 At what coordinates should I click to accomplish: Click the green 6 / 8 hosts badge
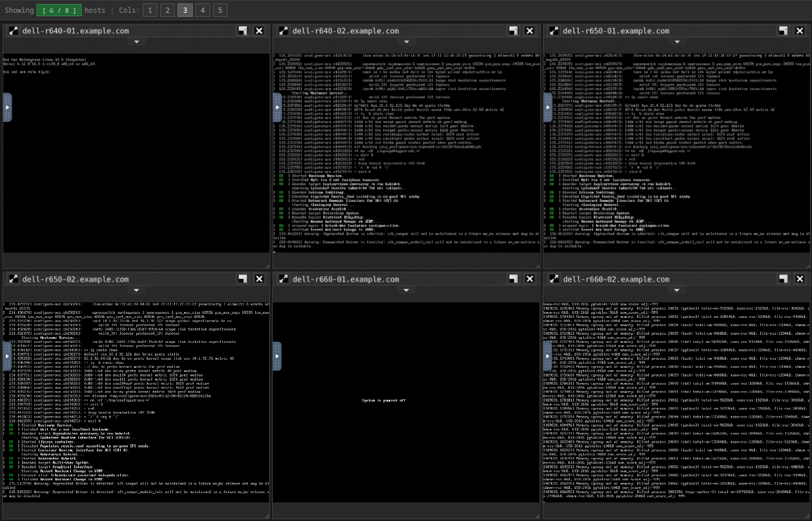coord(59,10)
